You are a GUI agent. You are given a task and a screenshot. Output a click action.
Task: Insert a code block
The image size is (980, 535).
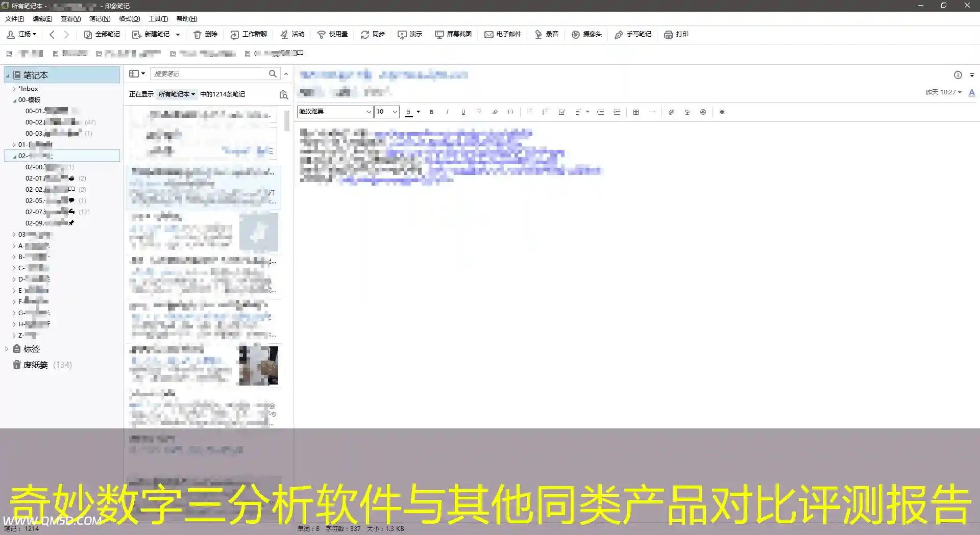pyautogui.click(x=510, y=112)
